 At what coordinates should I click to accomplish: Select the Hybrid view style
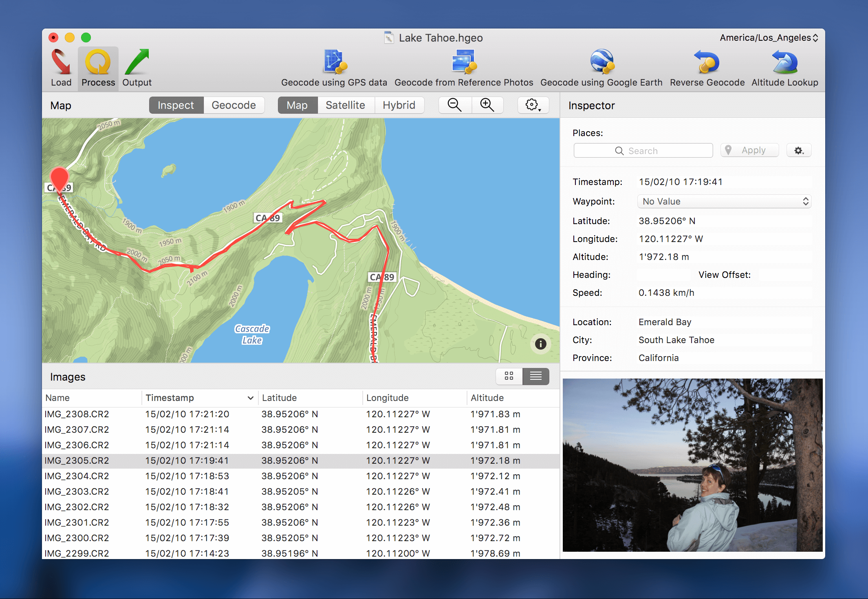(x=399, y=105)
